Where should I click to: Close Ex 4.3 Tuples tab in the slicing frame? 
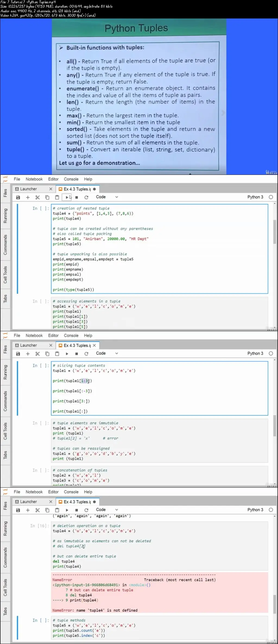[94, 345]
